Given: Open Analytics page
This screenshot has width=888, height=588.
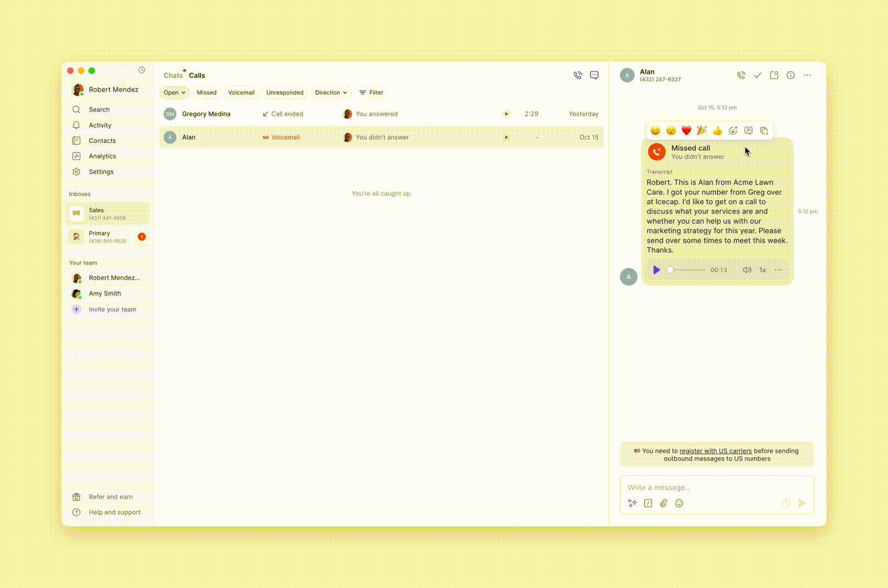Looking at the screenshot, I should tap(107, 156).
